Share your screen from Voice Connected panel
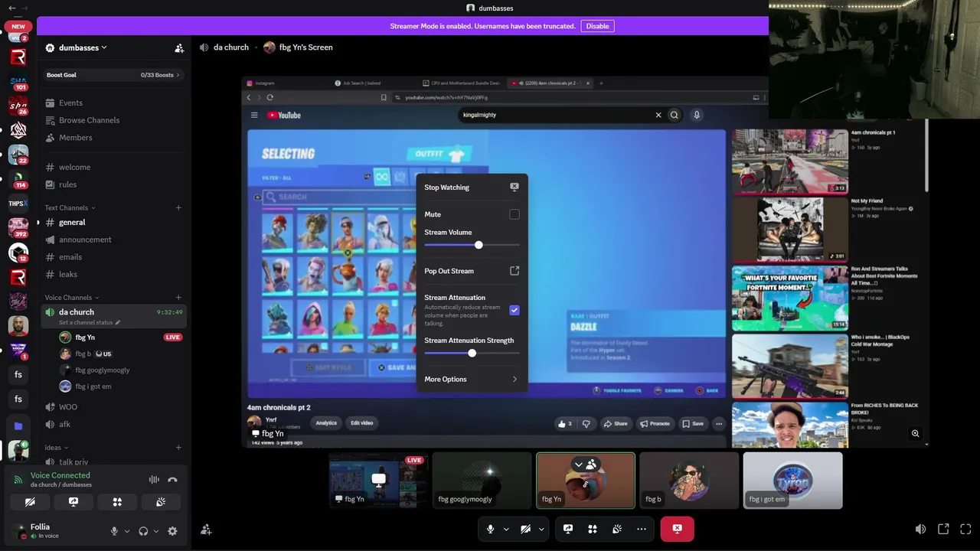980x551 pixels. (73, 502)
